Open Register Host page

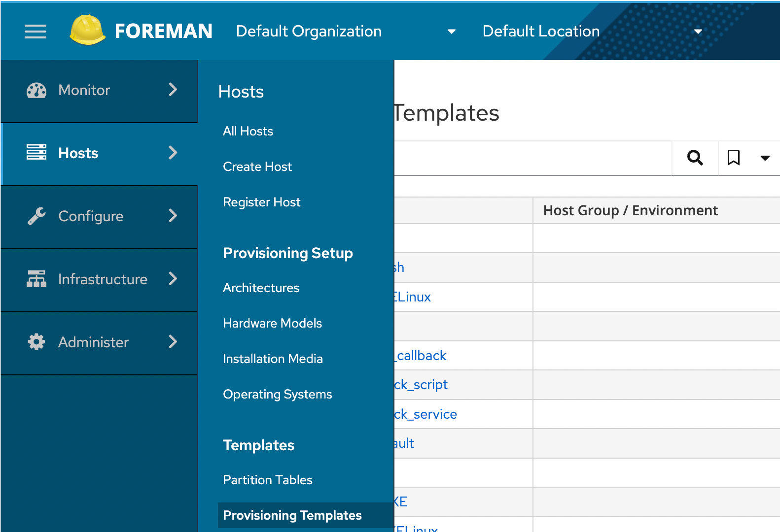point(262,202)
